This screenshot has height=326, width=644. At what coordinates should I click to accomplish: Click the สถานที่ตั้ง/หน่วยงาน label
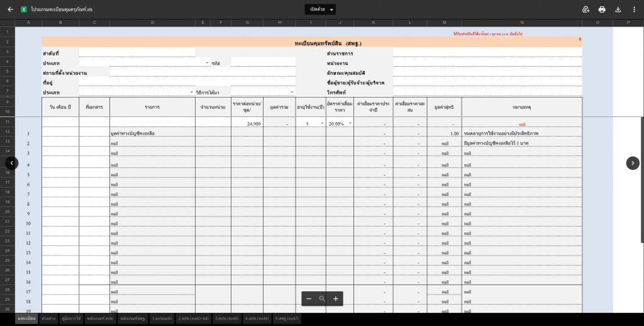pos(65,73)
